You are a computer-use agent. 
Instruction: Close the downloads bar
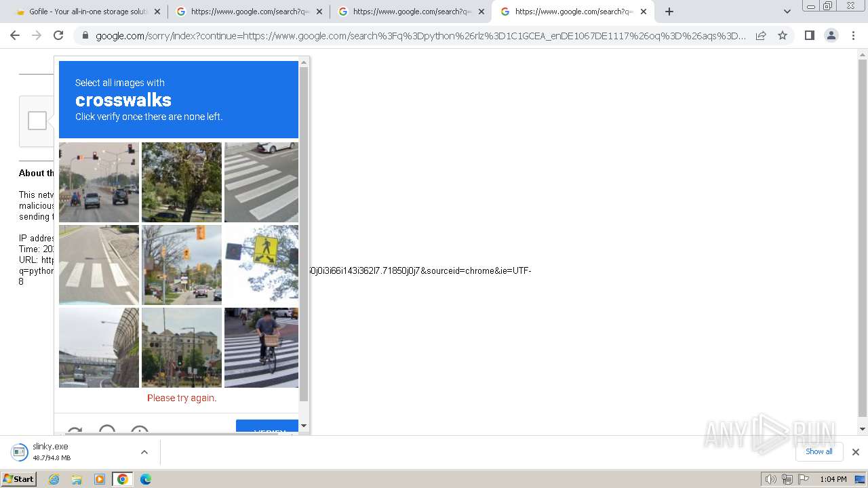[856, 452]
